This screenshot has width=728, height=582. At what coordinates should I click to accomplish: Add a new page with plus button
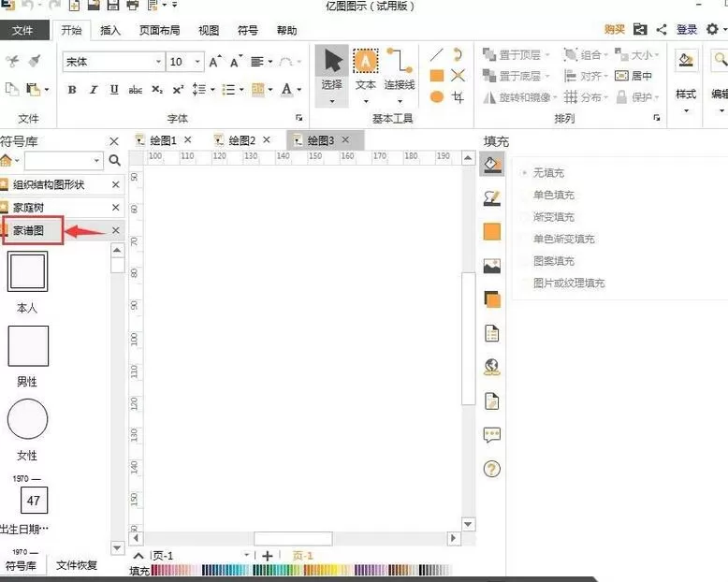[x=268, y=556]
